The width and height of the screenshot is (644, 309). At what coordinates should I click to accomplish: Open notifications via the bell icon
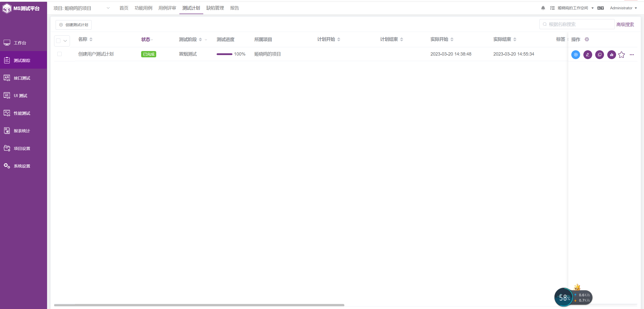tap(543, 8)
